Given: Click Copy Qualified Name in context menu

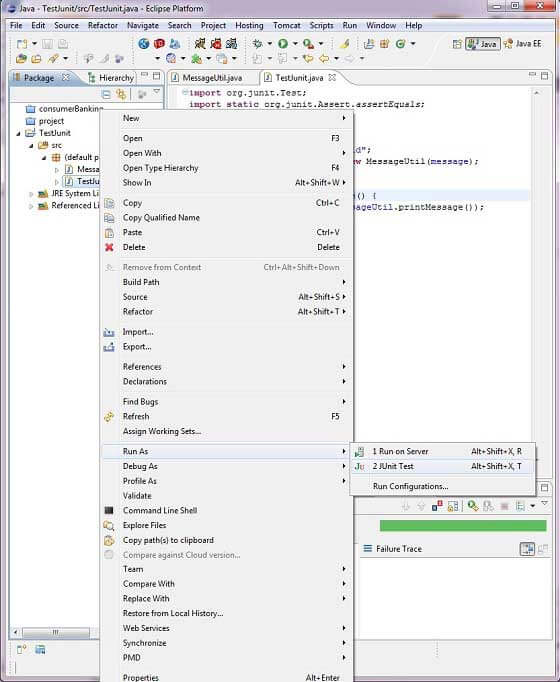Looking at the screenshot, I should 225,217.
